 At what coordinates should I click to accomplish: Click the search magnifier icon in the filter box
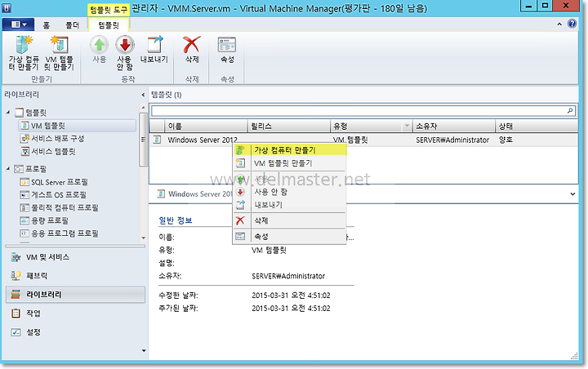570,111
